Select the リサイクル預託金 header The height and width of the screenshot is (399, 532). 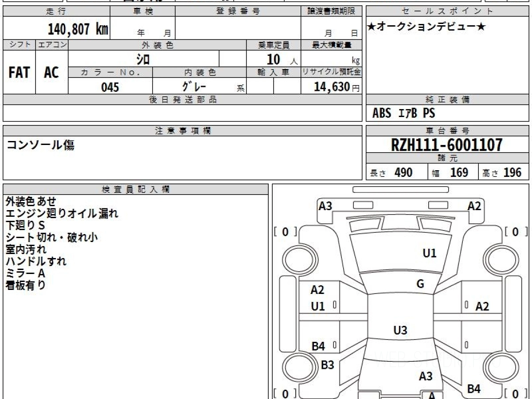point(332,72)
